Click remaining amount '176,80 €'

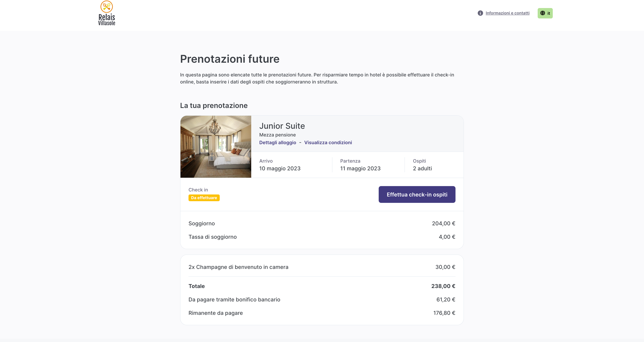click(x=444, y=313)
